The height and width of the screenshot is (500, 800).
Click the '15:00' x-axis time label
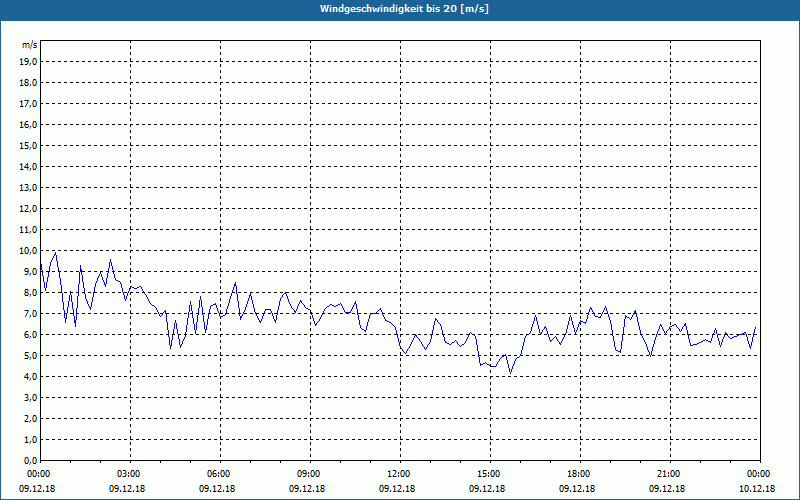tap(490, 474)
